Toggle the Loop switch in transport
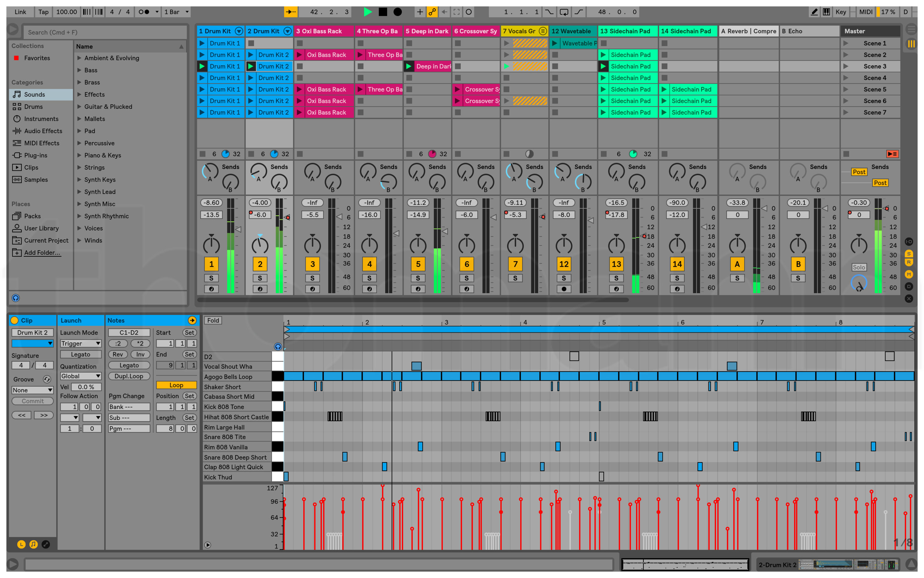Screen dimensions: 924x578 (x=564, y=12)
